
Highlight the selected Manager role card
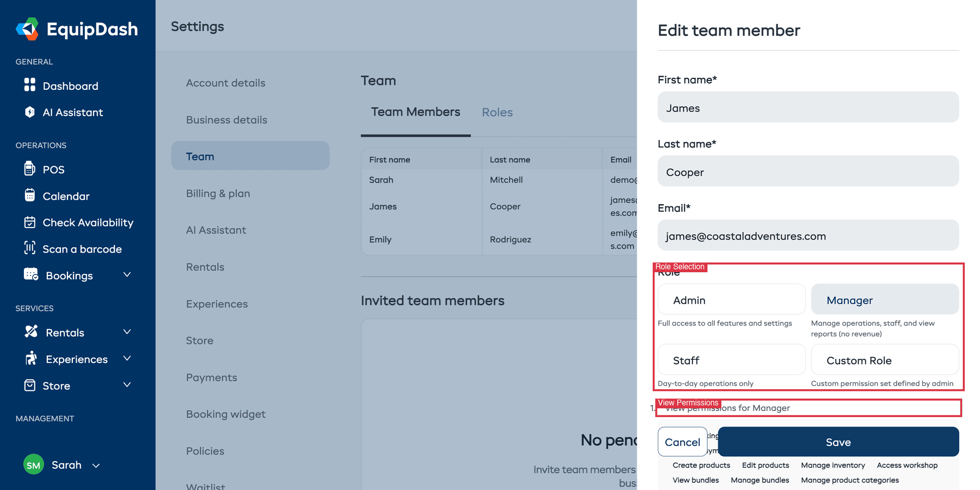pyautogui.click(x=885, y=299)
